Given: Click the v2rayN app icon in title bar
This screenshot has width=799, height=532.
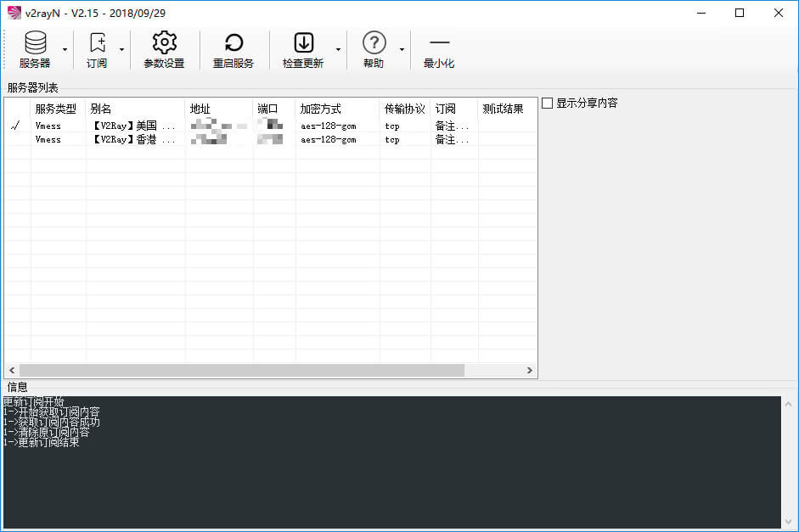Looking at the screenshot, I should pos(14,13).
